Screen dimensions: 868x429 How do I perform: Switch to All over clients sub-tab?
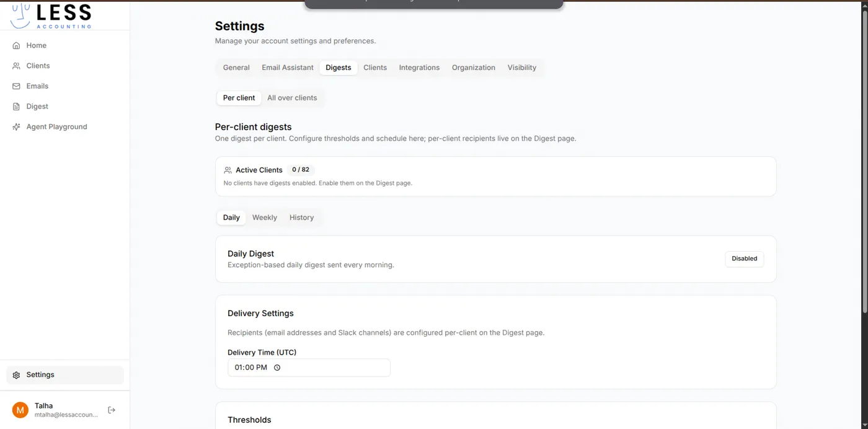pos(292,98)
